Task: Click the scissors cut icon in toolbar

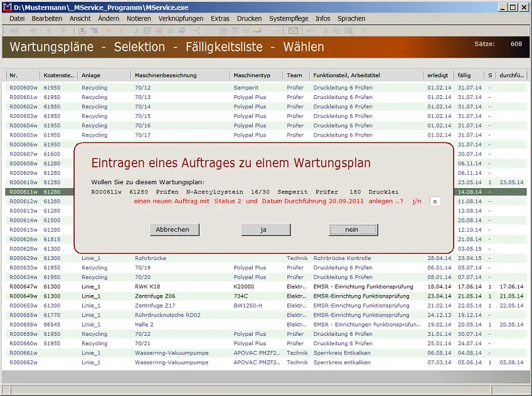Action: click(x=325, y=30)
